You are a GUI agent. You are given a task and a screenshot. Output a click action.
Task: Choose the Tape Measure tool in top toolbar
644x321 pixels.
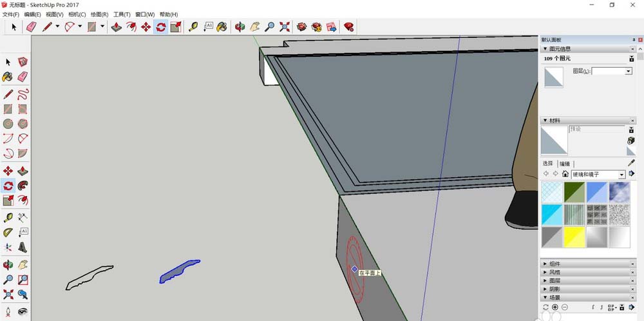[193, 26]
